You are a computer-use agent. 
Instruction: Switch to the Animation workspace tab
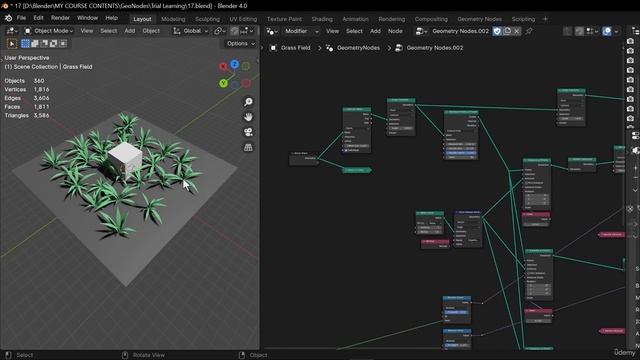[x=356, y=19]
